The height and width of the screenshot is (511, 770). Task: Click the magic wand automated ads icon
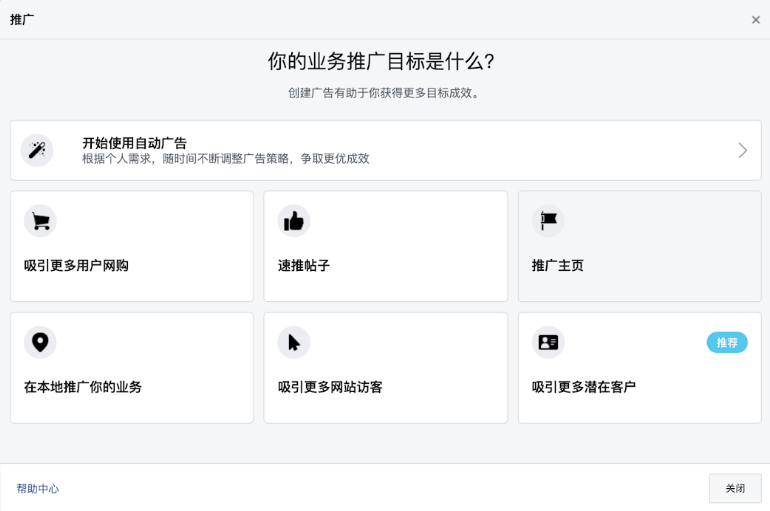click(x=37, y=150)
